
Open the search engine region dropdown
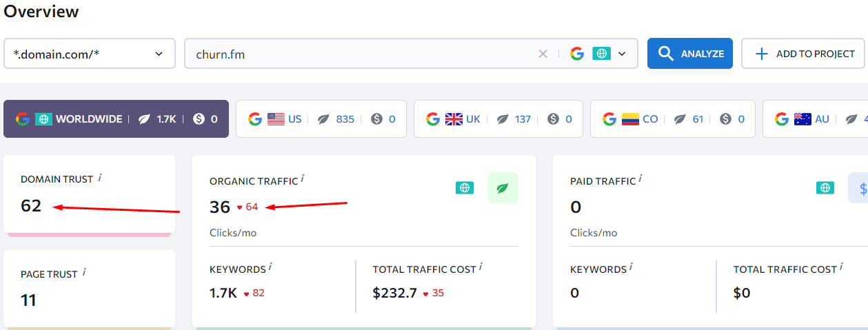click(x=621, y=54)
